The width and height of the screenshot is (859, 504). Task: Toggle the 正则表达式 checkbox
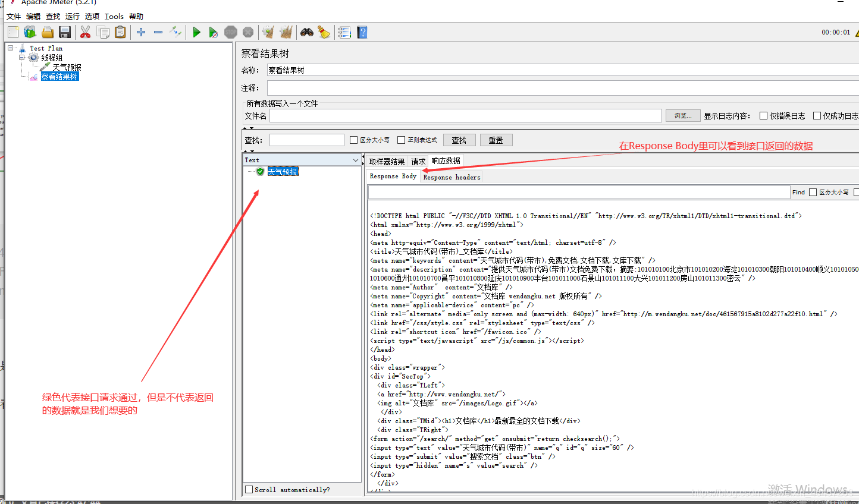pos(401,140)
